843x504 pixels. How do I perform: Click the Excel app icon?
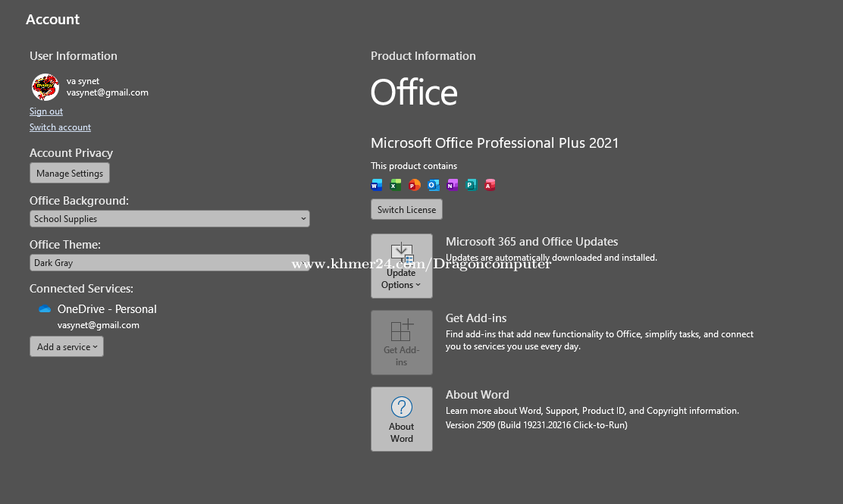[396, 185]
